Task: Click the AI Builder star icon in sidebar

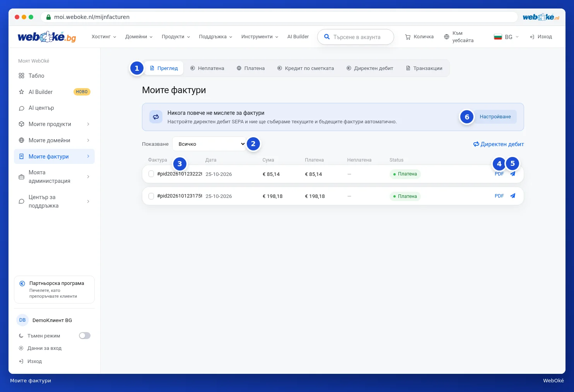Action: (21, 92)
